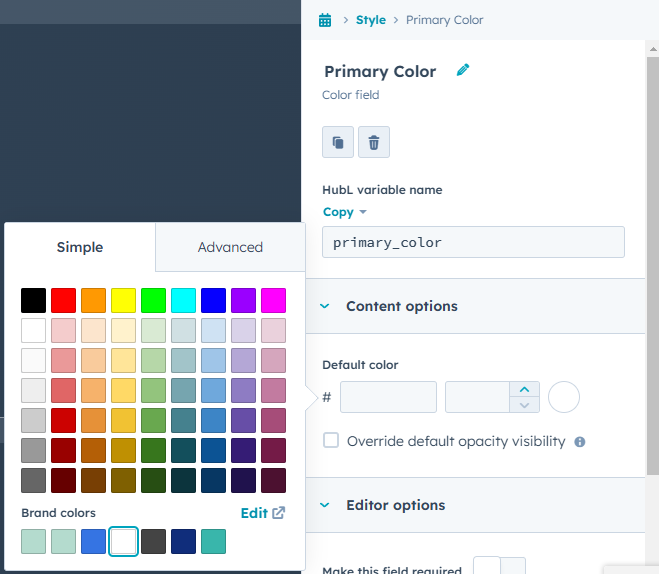Click Edit link for Brand colors
This screenshot has height=574, width=659.
click(x=254, y=513)
